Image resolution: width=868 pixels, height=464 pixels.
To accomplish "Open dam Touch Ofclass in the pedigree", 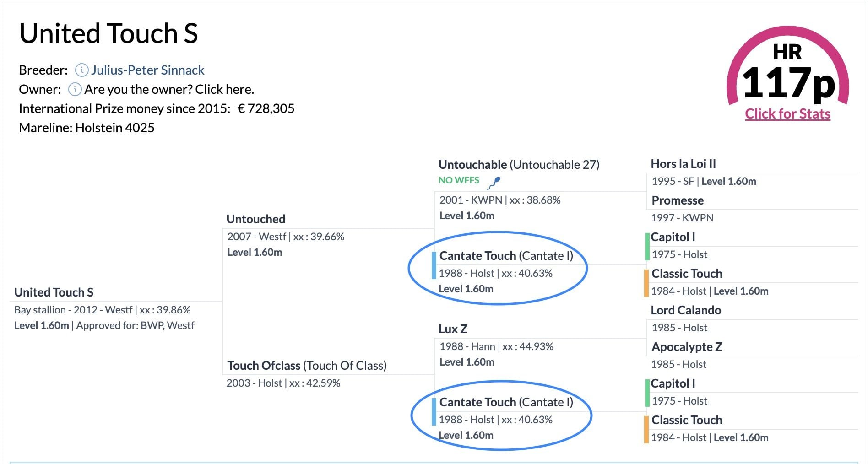I will click(307, 366).
